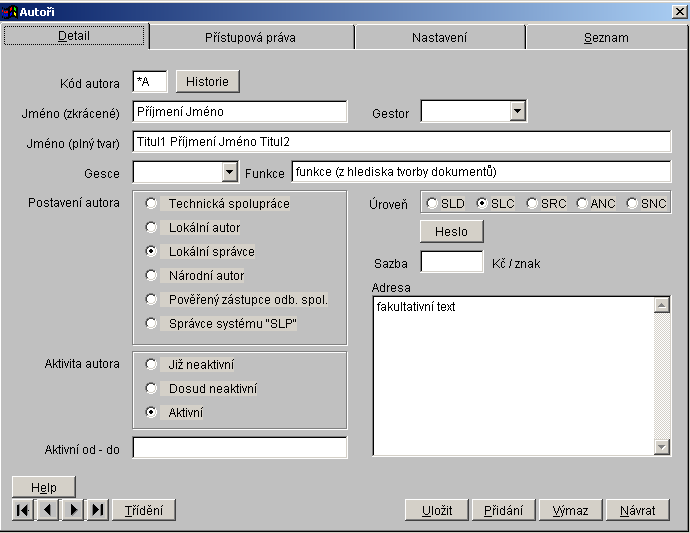The width and height of the screenshot is (690, 533).
Task: Click the Heslo button
Action: [451, 231]
